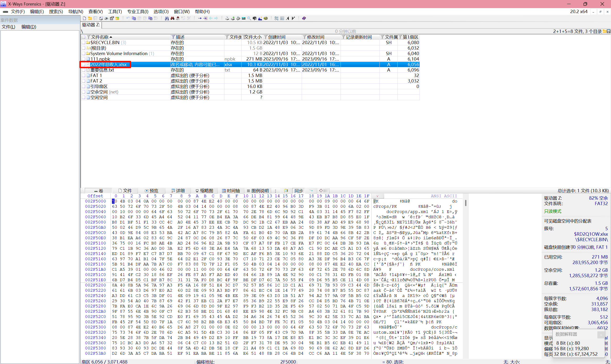Open the 记录更新时间 column filter funnel
Screen dimensions: 611x364
[343, 37]
